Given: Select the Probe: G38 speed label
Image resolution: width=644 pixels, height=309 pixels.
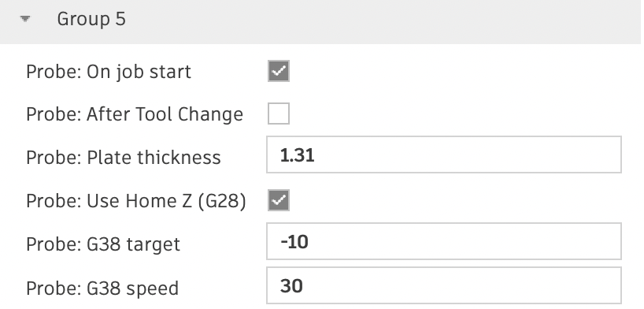Looking at the screenshot, I should pyautogui.click(x=102, y=289).
